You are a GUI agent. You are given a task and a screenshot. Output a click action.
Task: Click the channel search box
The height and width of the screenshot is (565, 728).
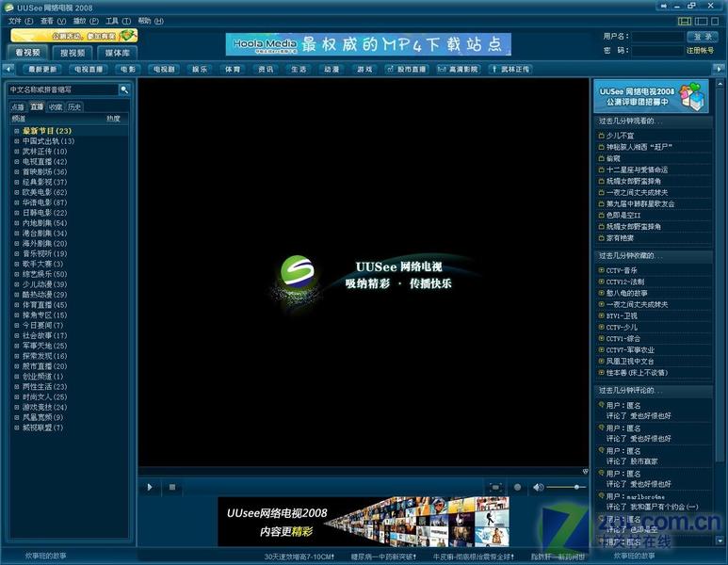coord(64,89)
